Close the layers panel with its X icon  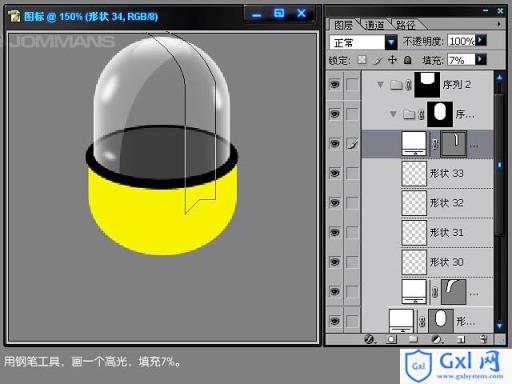point(500,11)
